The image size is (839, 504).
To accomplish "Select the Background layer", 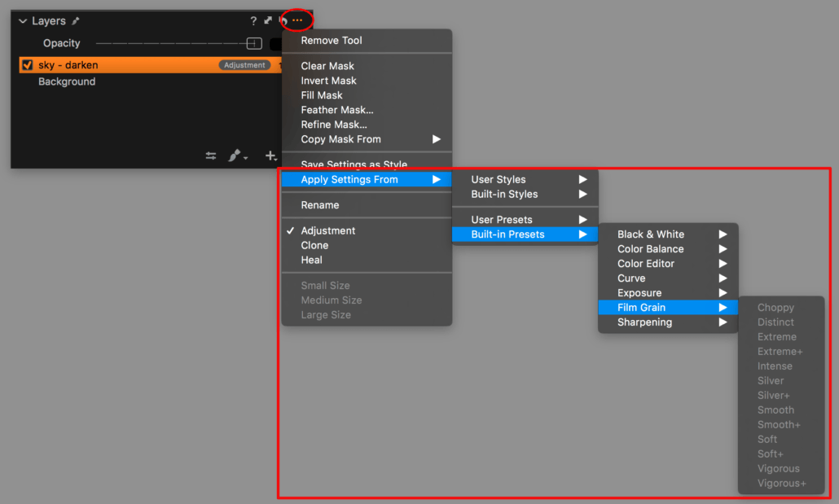I will click(x=66, y=81).
